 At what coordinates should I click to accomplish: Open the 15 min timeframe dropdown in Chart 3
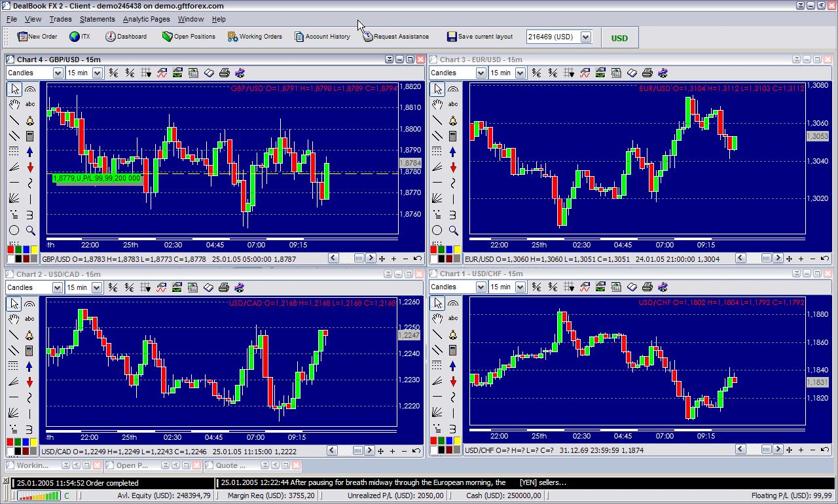tap(520, 73)
